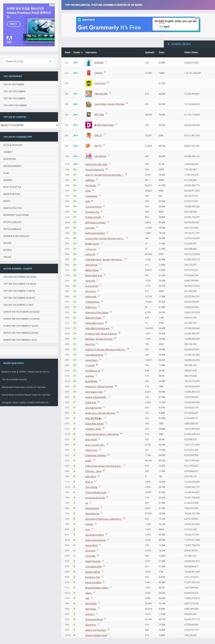Screen dimensions: 215x644
Task: Click the Arcangel channel avatar thumbnail
Action: point(89,62)
